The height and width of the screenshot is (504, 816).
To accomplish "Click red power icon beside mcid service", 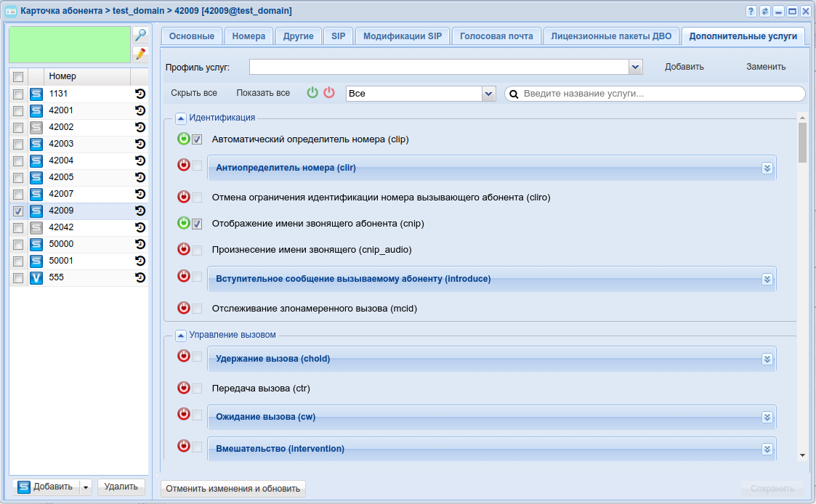I will (x=184, y=308).
